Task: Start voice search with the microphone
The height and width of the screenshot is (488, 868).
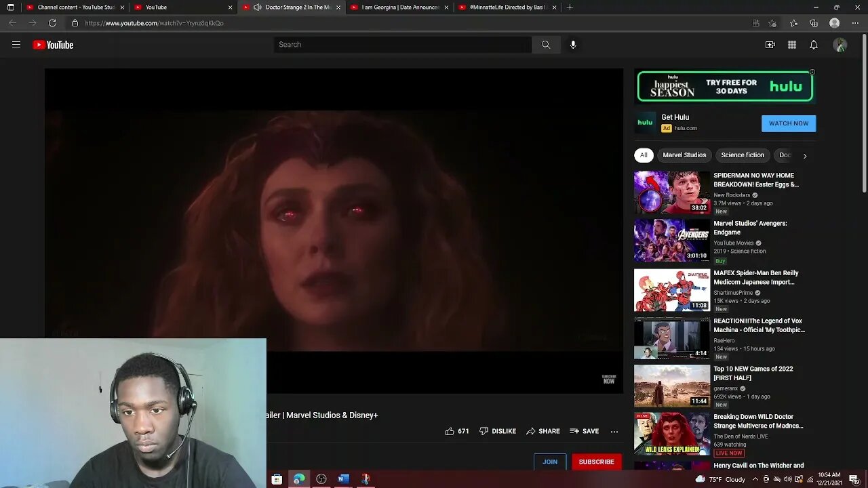Action: (x=573, y=45)
